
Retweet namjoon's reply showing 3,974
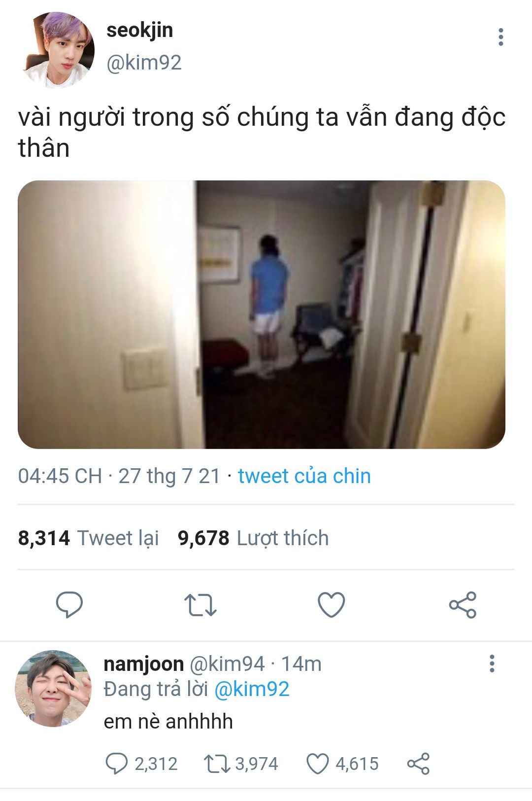tap(241, 764)
